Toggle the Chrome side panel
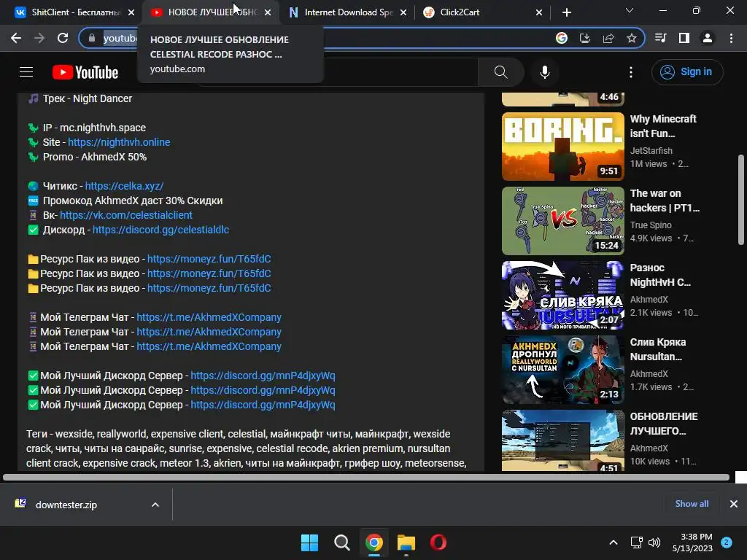 [x=684, y=38]
